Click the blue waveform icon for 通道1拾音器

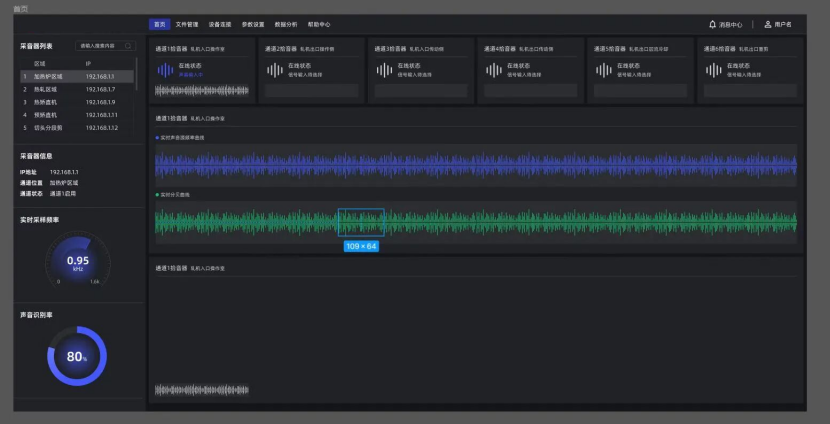click(166, 70)
